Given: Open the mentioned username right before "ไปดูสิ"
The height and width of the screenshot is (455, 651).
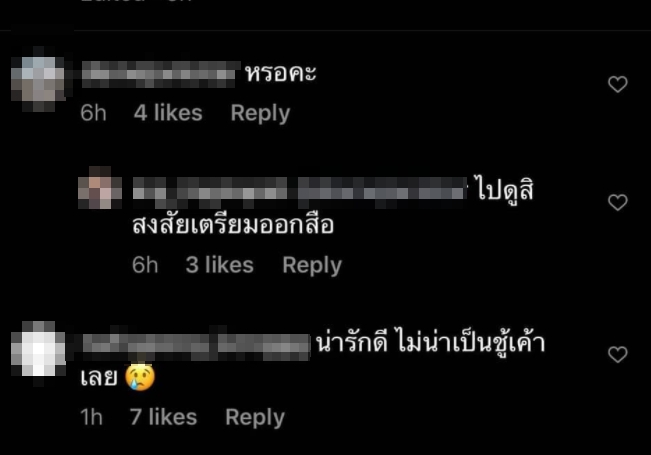Looking at the screenshot, I should click(x=382, y=192).
